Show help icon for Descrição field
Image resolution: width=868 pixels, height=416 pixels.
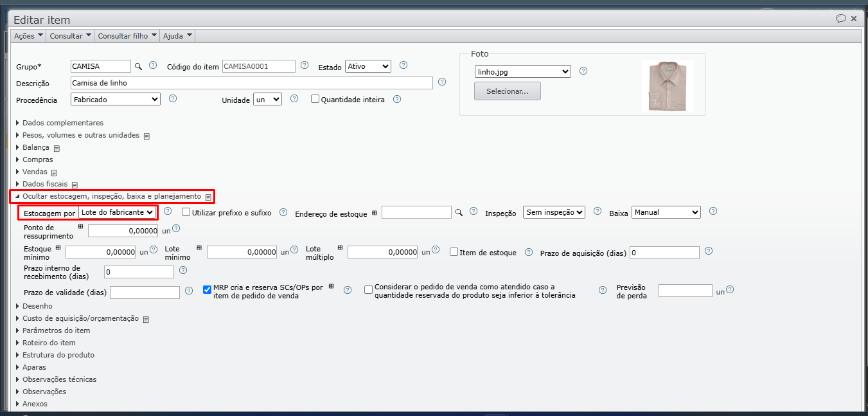click(x=442, y=82)
